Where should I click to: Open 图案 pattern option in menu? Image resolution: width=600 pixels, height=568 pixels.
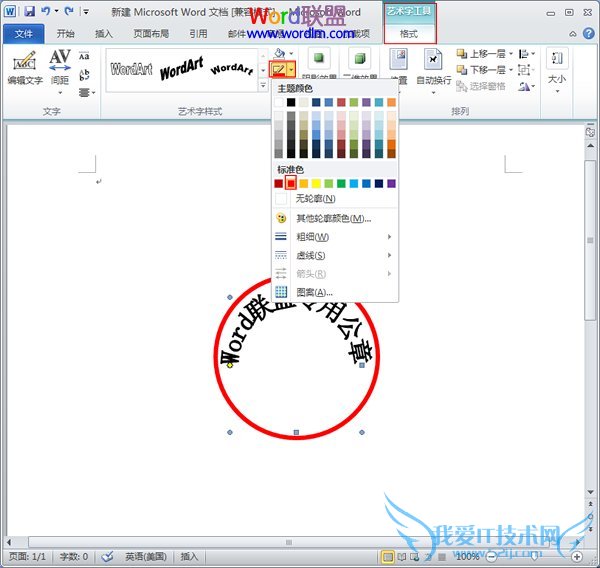pos(314,291)
